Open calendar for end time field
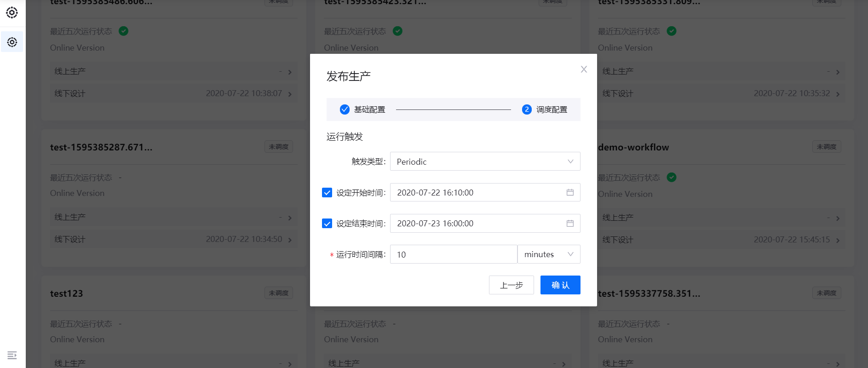 570,223
